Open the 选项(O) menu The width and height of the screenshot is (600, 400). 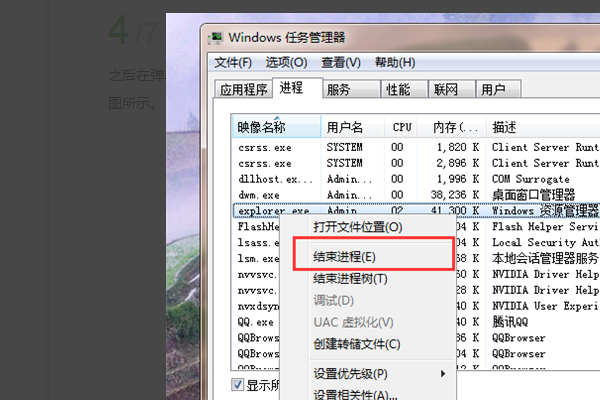tap(286, 62)
